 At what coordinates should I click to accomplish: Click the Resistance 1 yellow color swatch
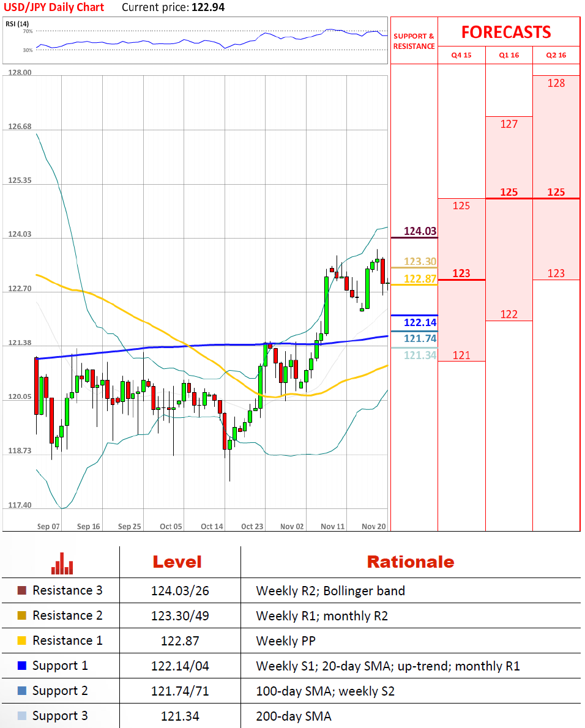pos(22,641)
